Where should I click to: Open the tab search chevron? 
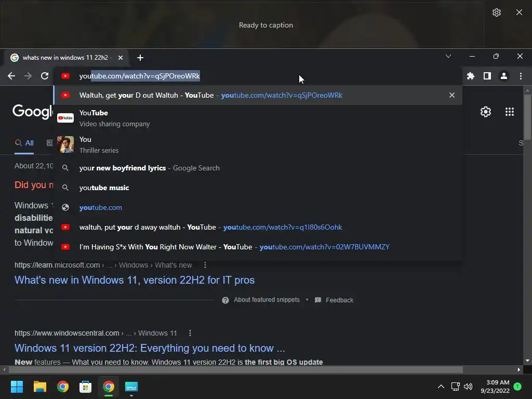[x=448, y=56]
